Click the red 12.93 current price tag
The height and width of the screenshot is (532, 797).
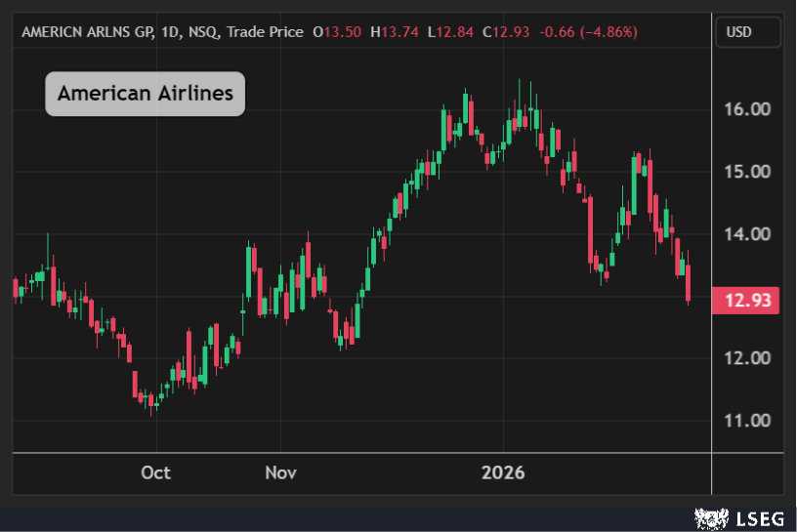coord(748,301)
